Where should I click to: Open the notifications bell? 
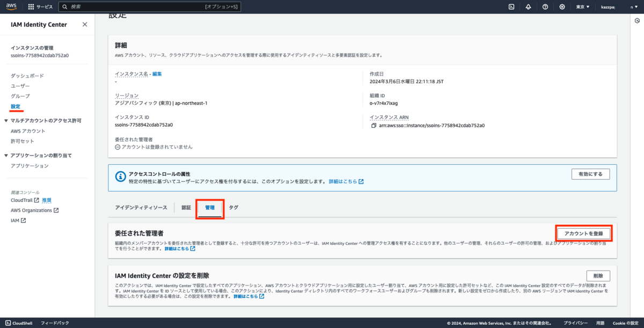528,7
